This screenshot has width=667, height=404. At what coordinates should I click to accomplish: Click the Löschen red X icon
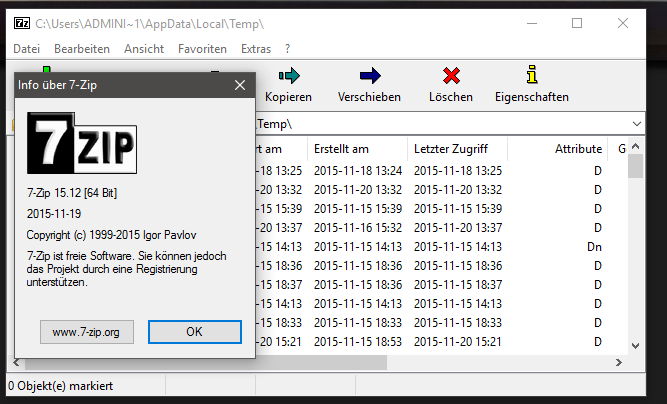[x=451, y=76]
